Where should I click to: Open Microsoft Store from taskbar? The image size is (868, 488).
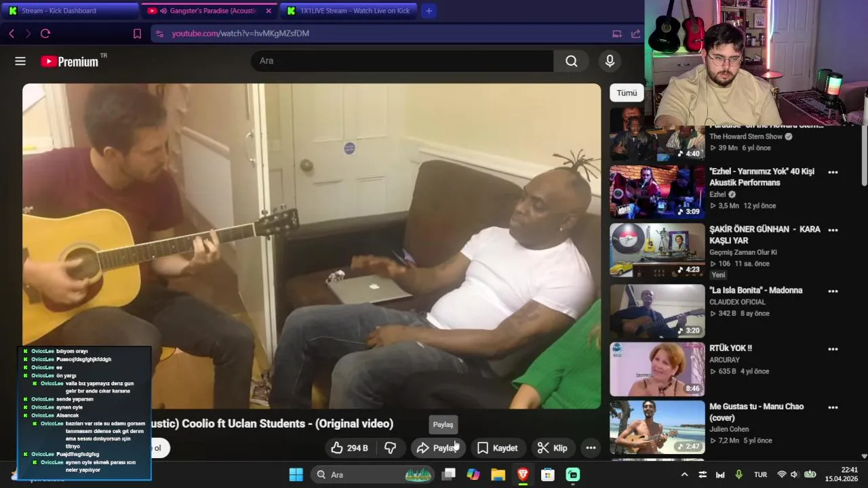[x=548, y=475]
